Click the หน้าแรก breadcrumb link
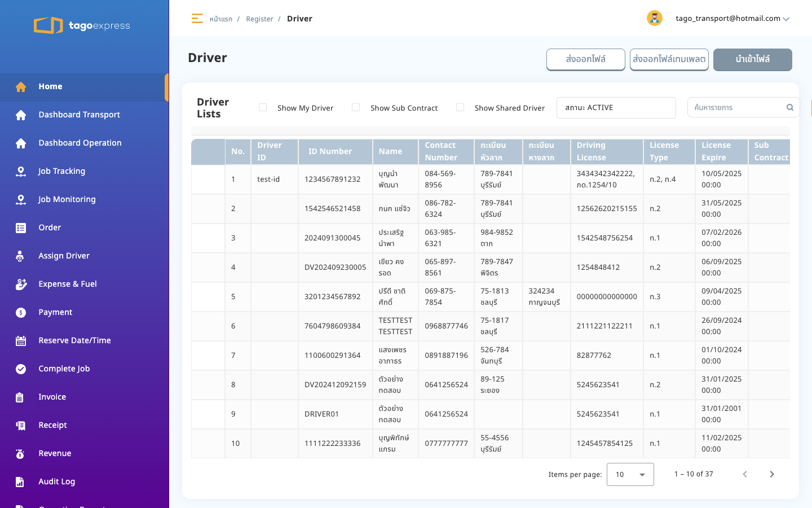 pos(221,19)
